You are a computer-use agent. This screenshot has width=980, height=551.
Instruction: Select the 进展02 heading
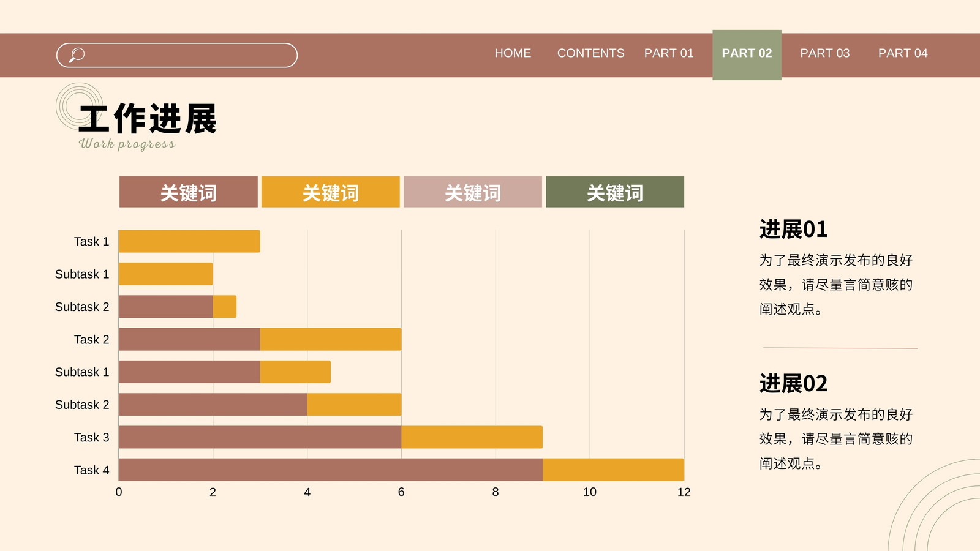(793, 384)
